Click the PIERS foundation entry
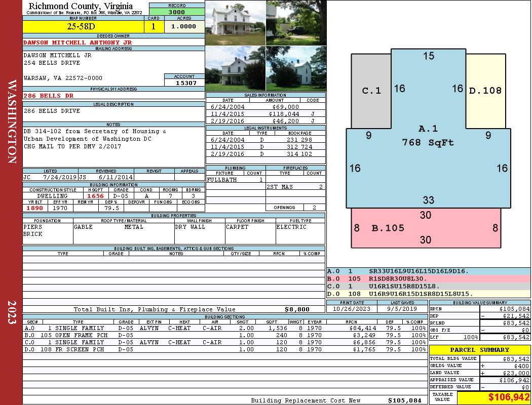The image size is (532, 405). [33, 227]
